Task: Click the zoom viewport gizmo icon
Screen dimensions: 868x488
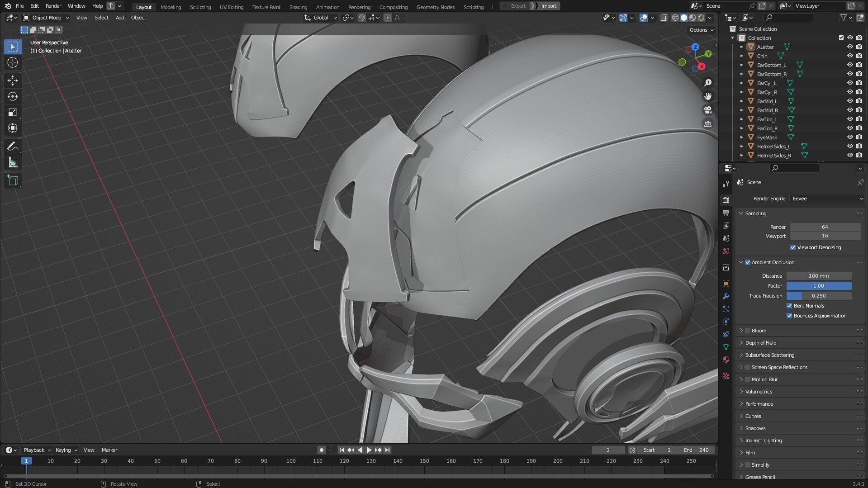Action: (x=708, y=83)
